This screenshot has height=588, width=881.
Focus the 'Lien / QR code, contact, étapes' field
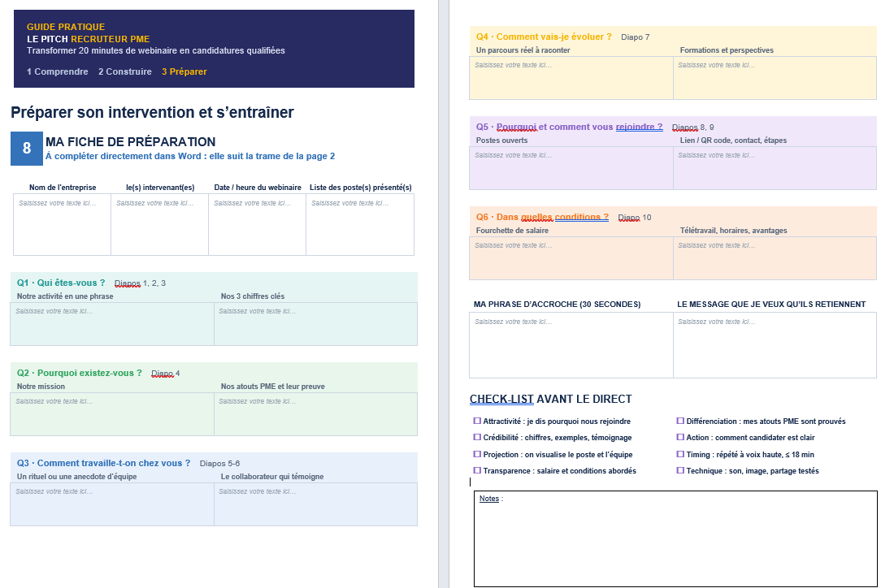click(775, 168)
